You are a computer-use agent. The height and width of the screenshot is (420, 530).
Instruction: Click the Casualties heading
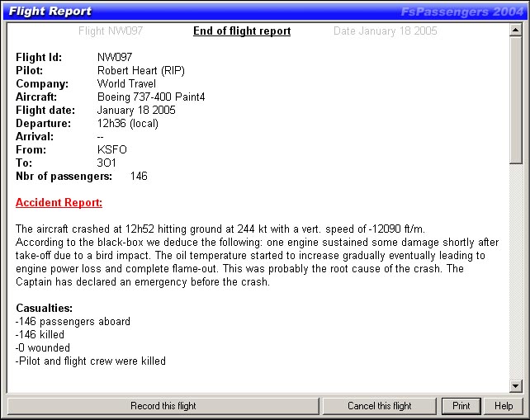tap(45, 308)
